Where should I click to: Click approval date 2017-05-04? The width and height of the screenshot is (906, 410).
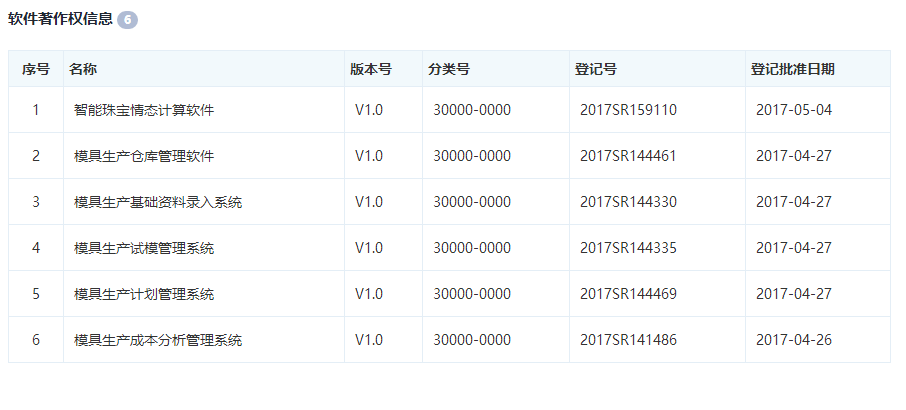793,110
